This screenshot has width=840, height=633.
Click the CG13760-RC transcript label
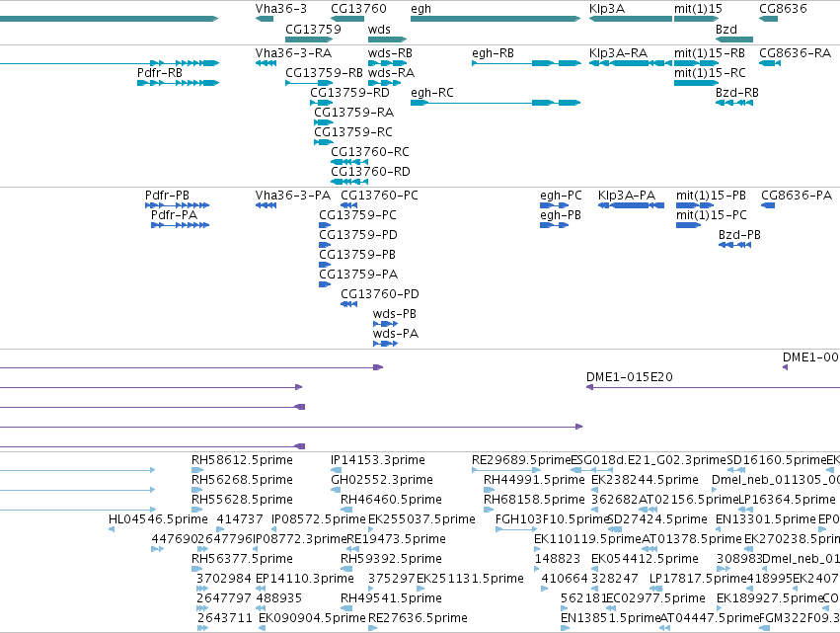[x=369, y=152]
